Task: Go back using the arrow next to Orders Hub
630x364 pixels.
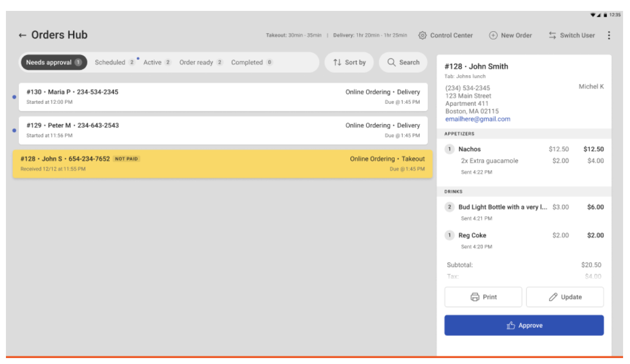Action: tap(21, 35)
